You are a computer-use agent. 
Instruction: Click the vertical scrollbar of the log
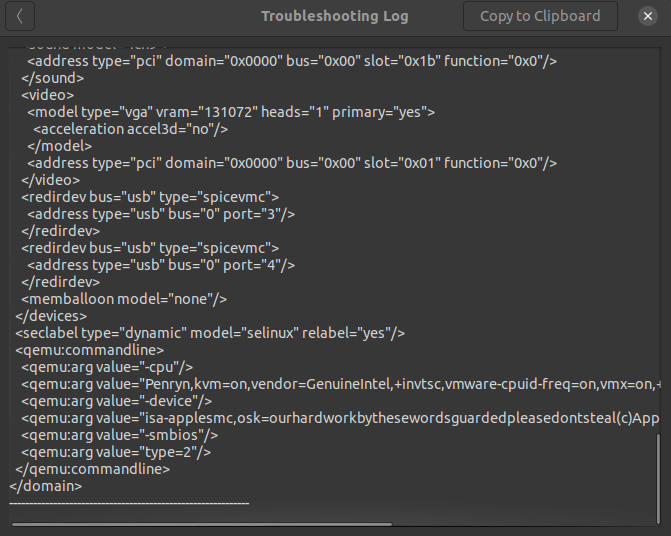coord(658,478)
